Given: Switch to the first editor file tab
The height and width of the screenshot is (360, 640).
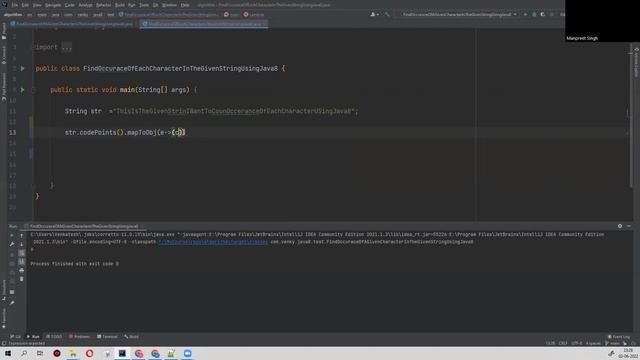Looking at the screenshot, I should coord(72,24).
